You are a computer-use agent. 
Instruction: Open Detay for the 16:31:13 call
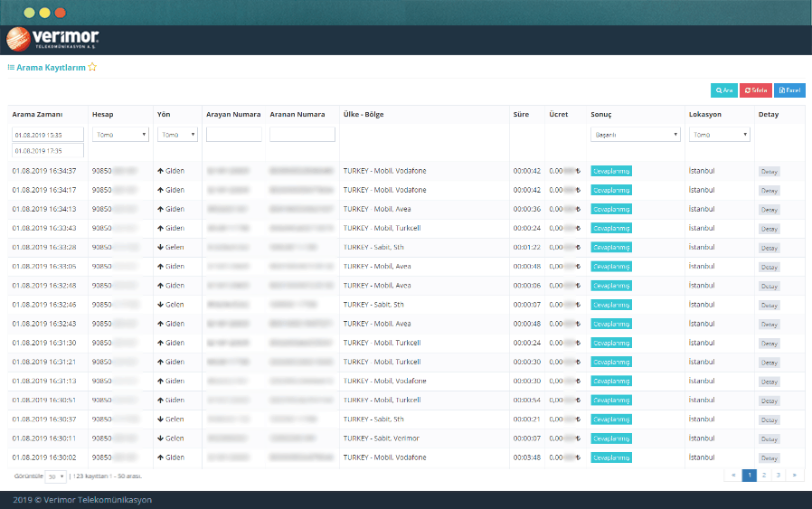(x=769, y=382)
